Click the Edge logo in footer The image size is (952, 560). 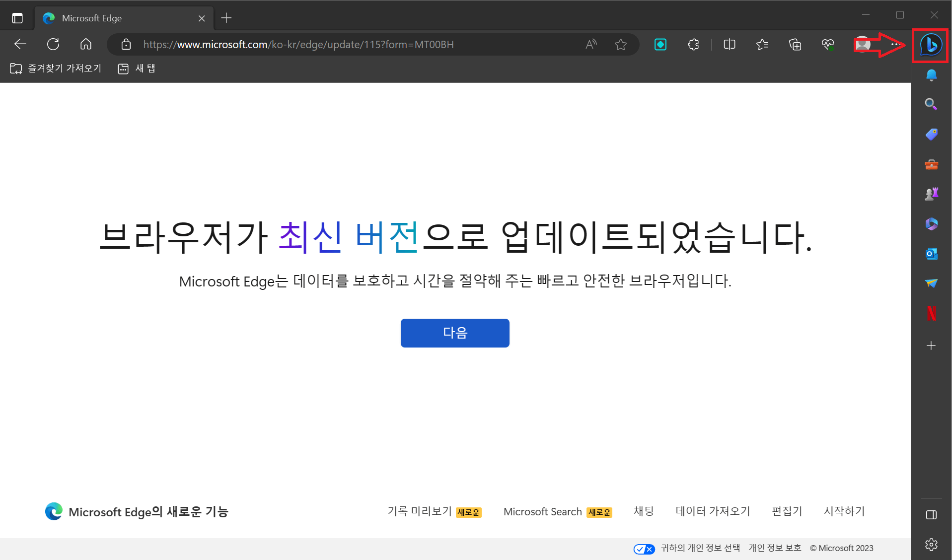click(54, 511)
